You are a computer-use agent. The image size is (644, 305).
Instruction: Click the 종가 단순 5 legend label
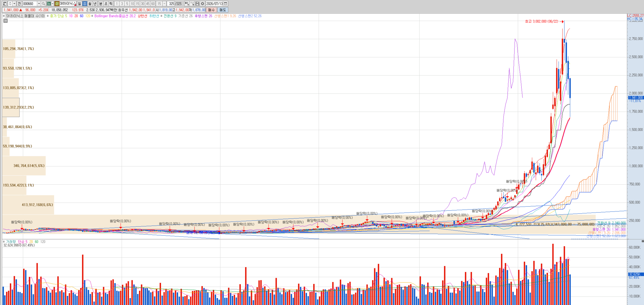(58, 16)
